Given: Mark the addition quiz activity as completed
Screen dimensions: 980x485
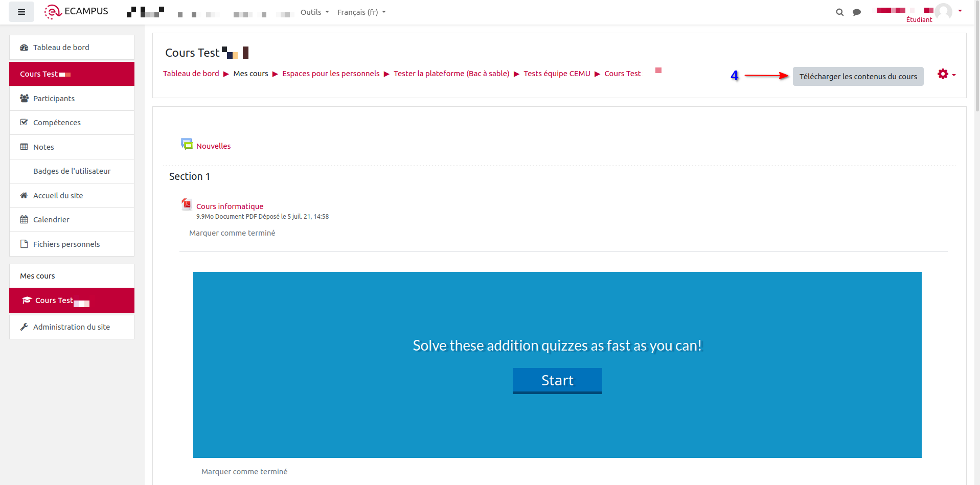Looking at the screenshot, I should coord(244,472).
